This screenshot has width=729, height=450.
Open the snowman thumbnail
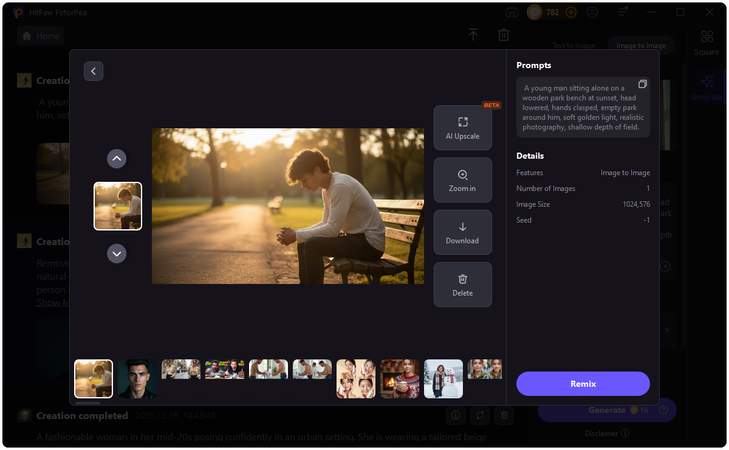coord(443,378)
